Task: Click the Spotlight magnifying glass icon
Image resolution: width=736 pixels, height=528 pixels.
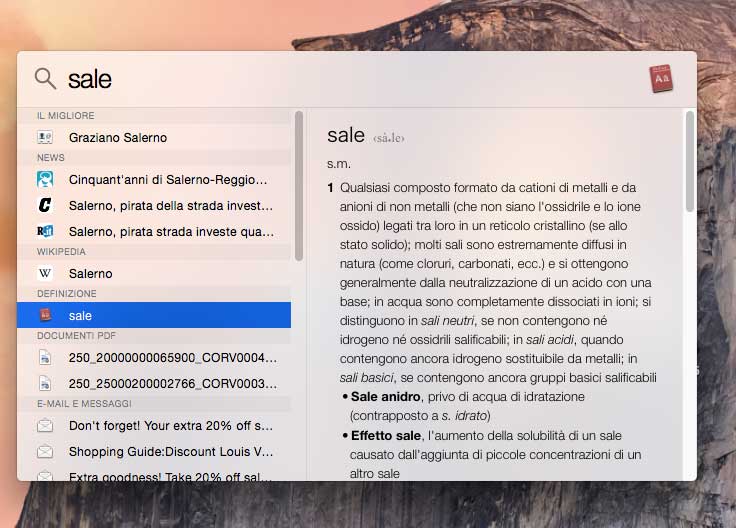Action: click(x=45, y=79)
